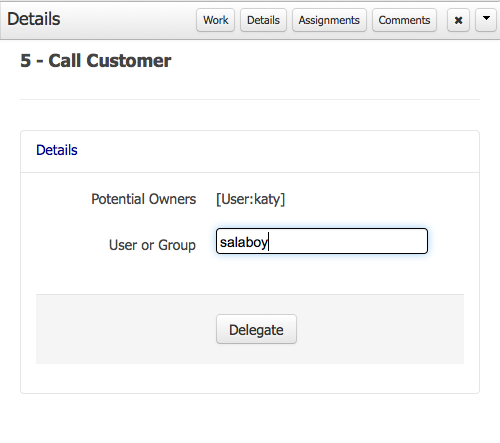Image resolution: width=500 pixels, height=443 pixels.
Task: Select the Details button in the header
Action: [x=263, y=20]
